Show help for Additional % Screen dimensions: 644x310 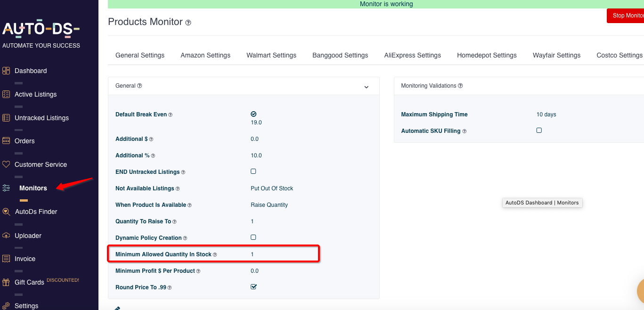click(x=153, y=156)
